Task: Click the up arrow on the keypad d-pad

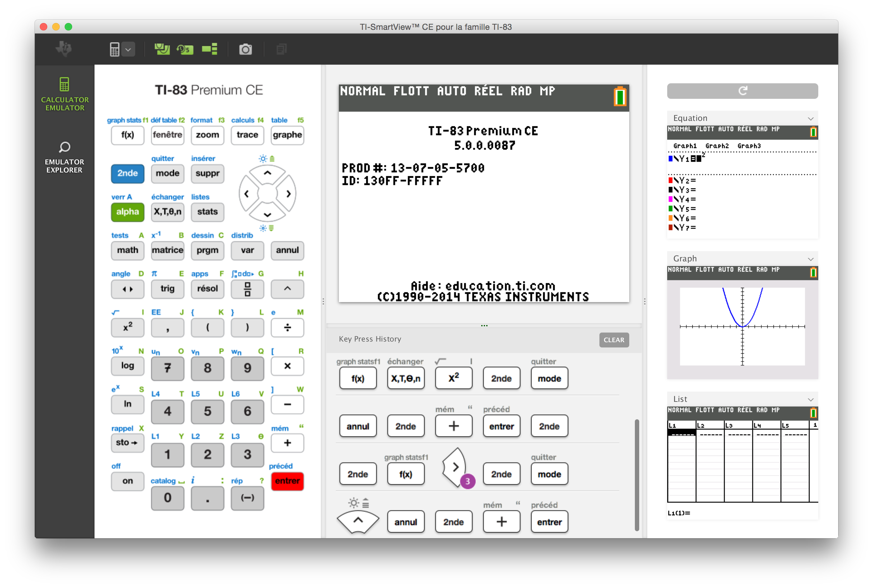Action: click(x=267, y=173)
